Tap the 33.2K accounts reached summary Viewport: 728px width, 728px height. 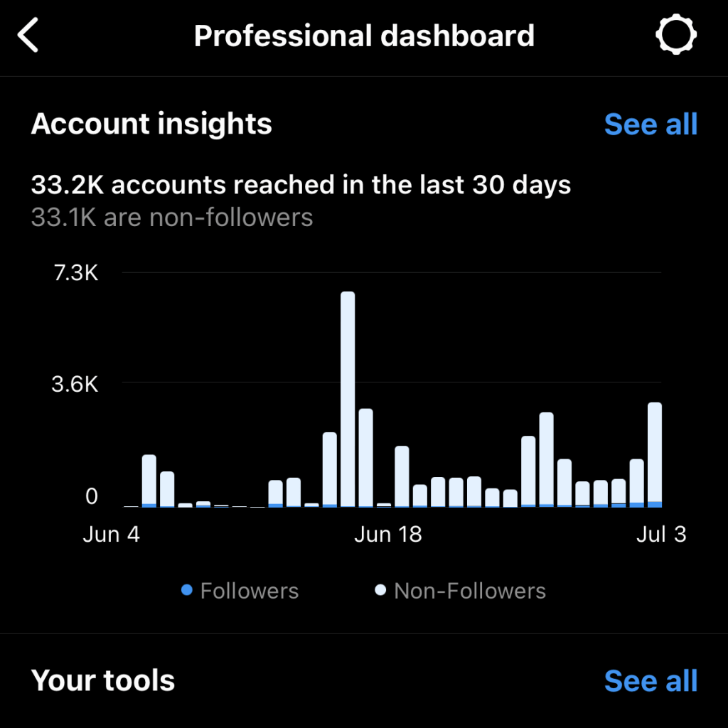pos(301,186)
